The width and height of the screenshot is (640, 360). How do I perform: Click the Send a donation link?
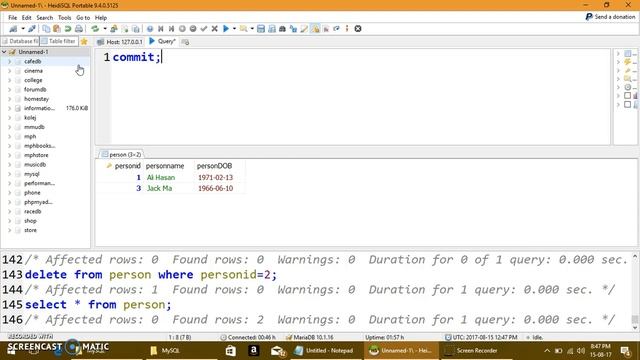click(611, 17)
